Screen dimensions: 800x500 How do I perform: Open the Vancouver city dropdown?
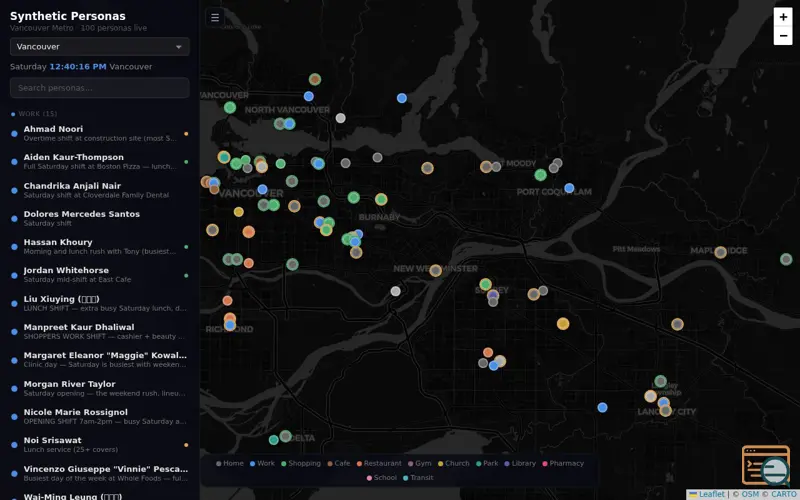99,46
